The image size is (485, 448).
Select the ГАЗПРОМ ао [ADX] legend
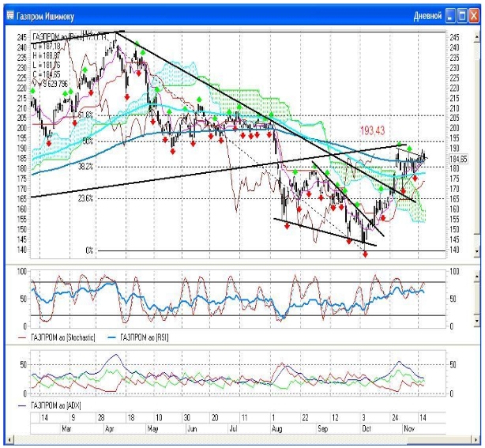click(x=50, y=405)
